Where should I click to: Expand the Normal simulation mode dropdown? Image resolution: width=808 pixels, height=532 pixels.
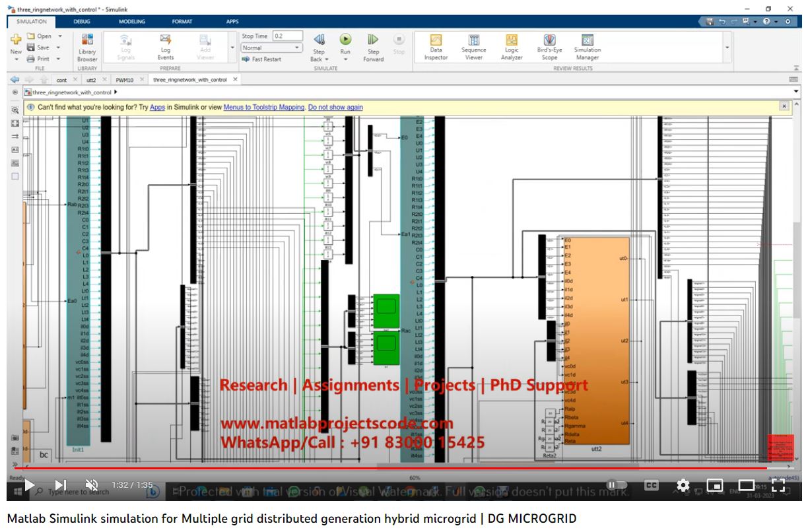[x=271, y=48]
